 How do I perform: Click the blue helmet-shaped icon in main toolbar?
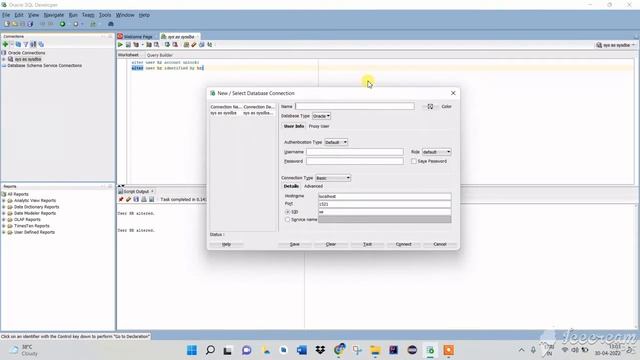click(x=111, y=24)
